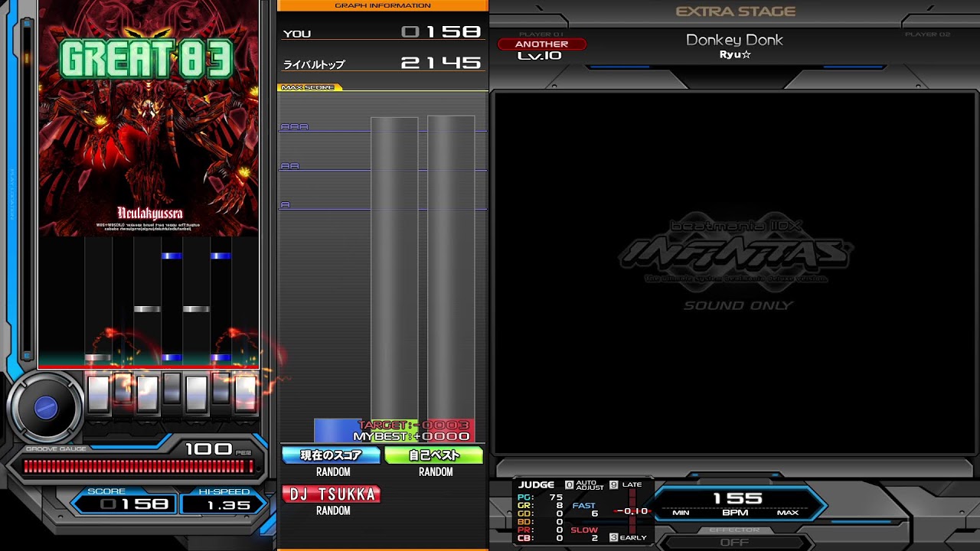Screen dimensions: 980x551
Task: Click the Neulakyussra album artwork
Action: [149, 119]
